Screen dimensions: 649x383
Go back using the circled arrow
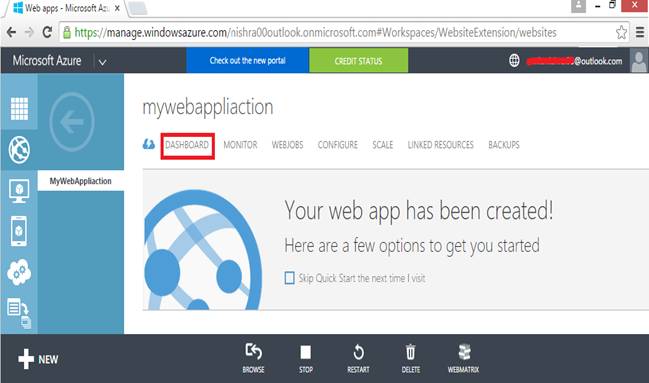point(72,122)
